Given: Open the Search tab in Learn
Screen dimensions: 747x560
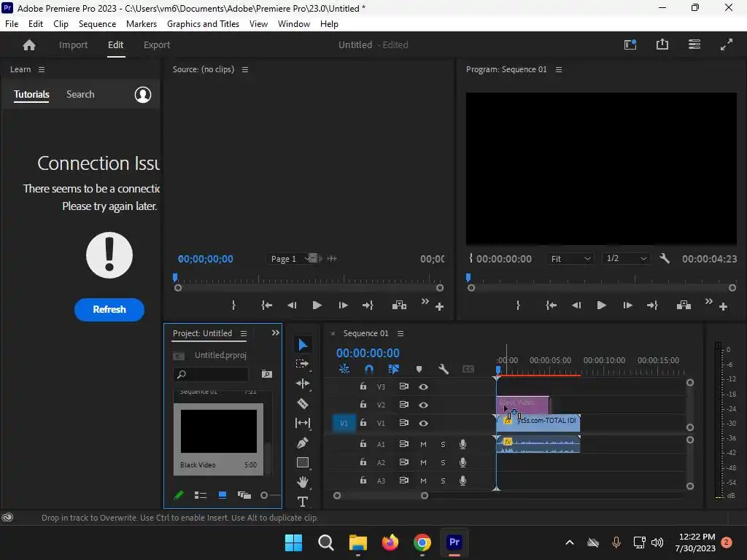Looking at the screenshot, I should point(80,94).
